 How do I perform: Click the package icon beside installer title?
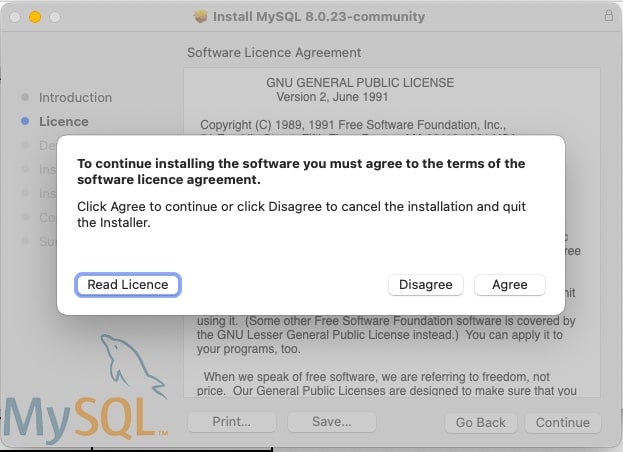click(201, 17)
